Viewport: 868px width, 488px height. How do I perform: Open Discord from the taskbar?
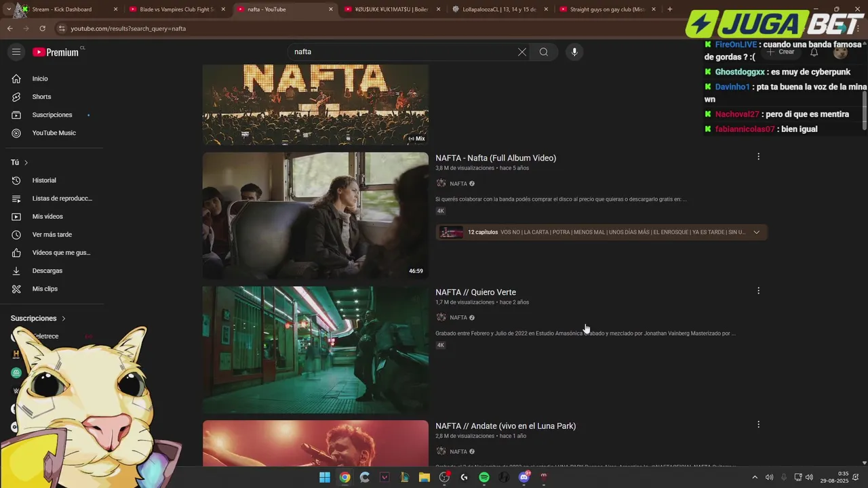(x=524, y=477)
